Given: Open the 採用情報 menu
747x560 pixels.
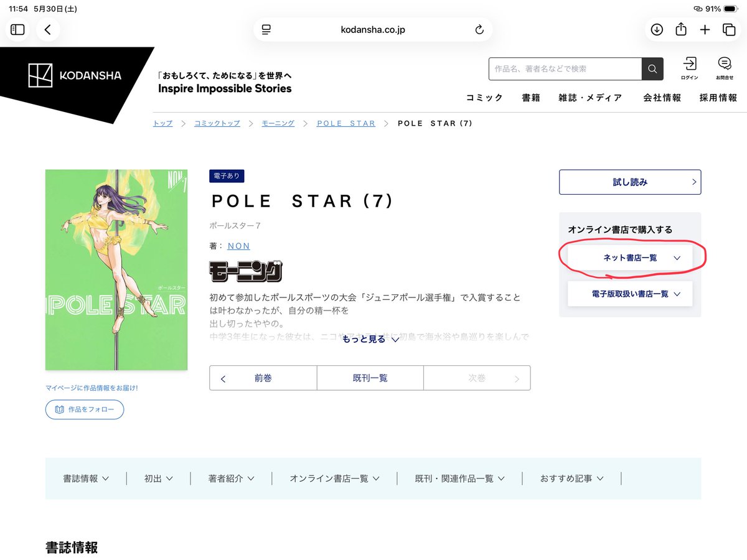Looking at the screenshot, I should 718,98.
